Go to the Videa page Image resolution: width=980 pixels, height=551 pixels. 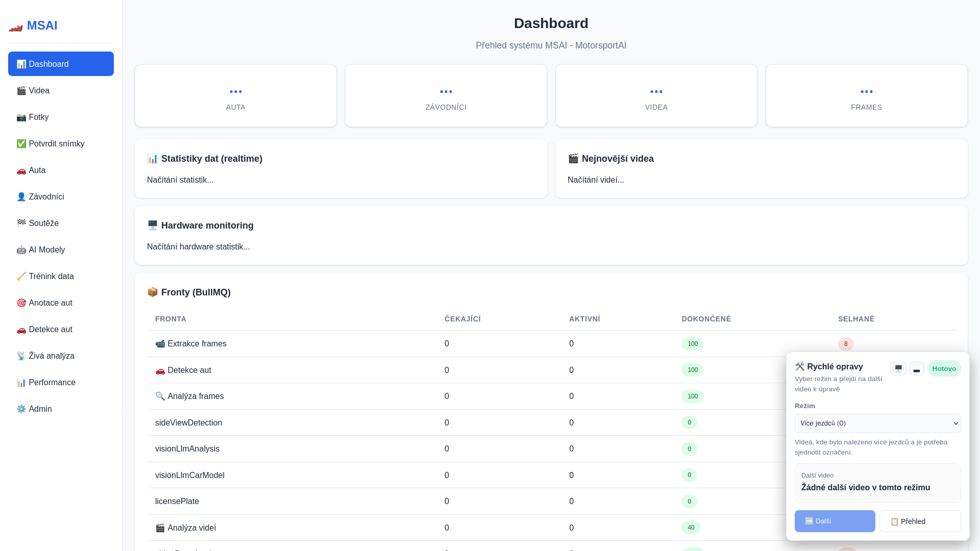tap(61, 90)
